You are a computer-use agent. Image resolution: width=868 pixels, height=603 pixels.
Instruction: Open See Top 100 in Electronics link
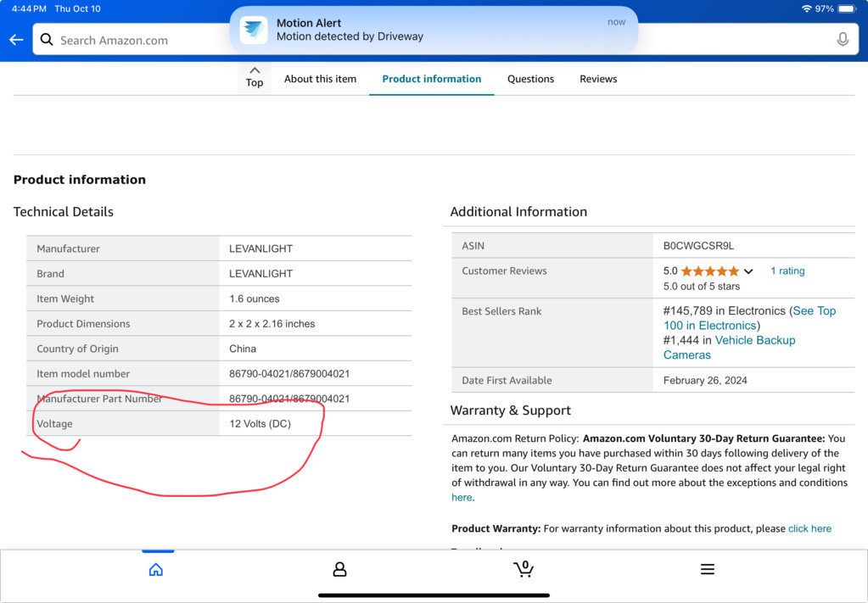(749, 318)
